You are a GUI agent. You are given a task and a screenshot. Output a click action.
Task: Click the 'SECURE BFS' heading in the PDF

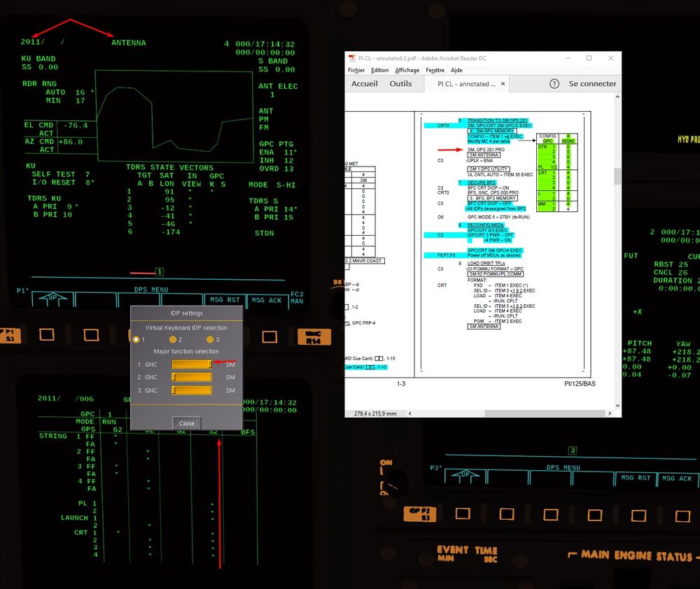pos(482,183)
